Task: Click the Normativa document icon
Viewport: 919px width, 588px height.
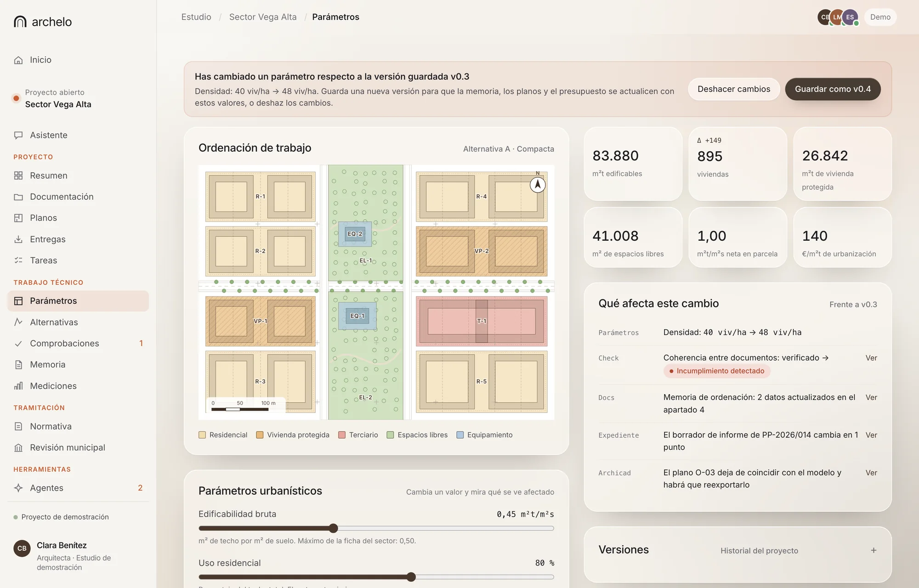Action: pyautogui.click(x=18, y=426)
